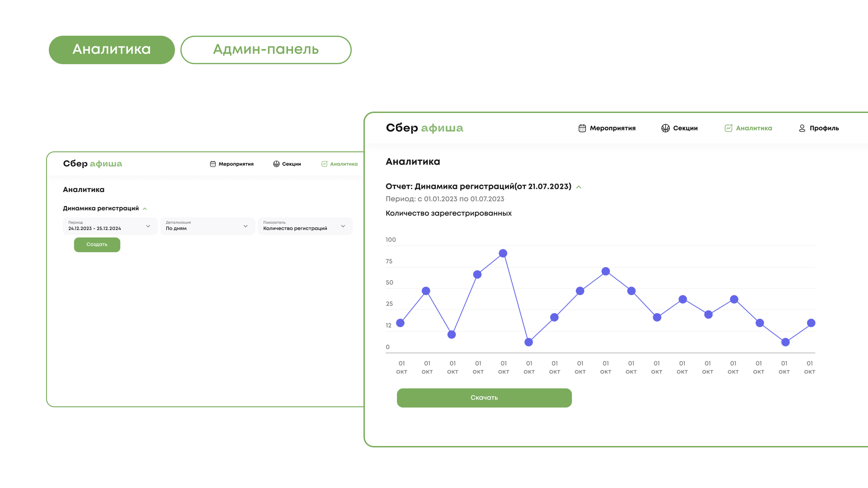Click calendar icon in small left panel header
Viewport: 868px width, 488px height.
coord(213,164)
